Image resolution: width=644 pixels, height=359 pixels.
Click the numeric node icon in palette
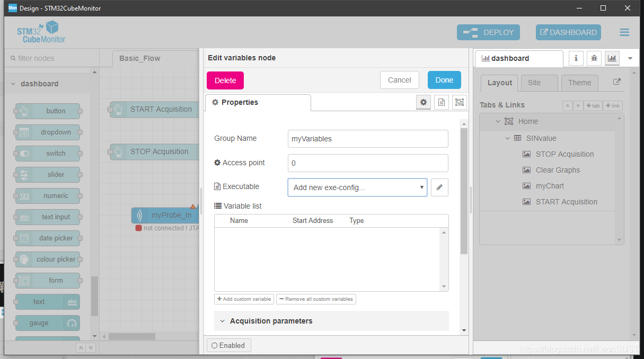click(24, 196)
